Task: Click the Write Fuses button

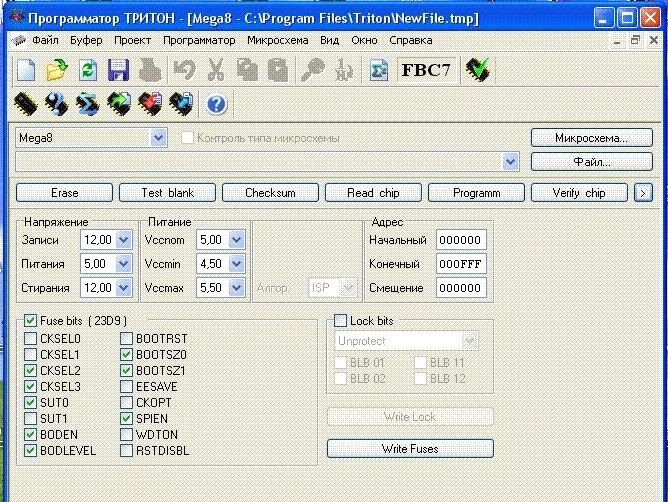Action: click(x=410, y=448)
